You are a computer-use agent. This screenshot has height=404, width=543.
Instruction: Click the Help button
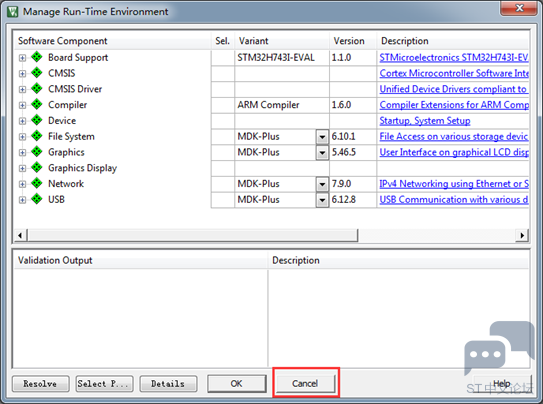[502, 384]
